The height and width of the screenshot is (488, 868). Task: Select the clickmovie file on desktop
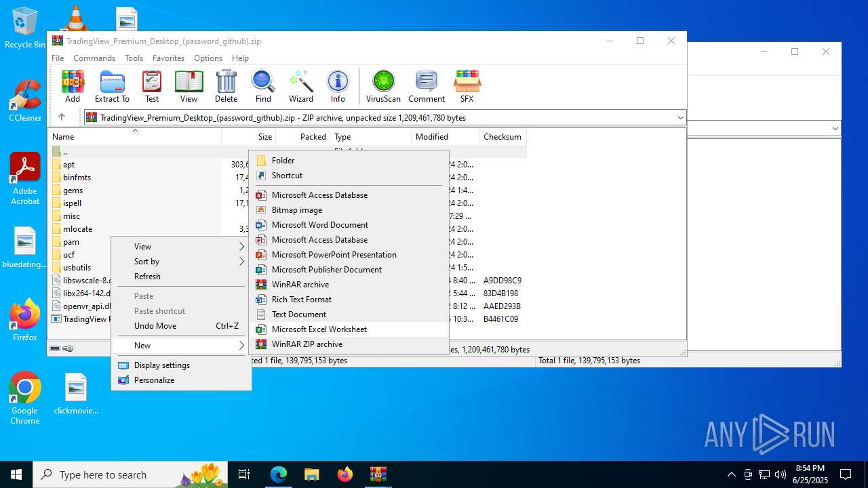click(x=76, y=394)
